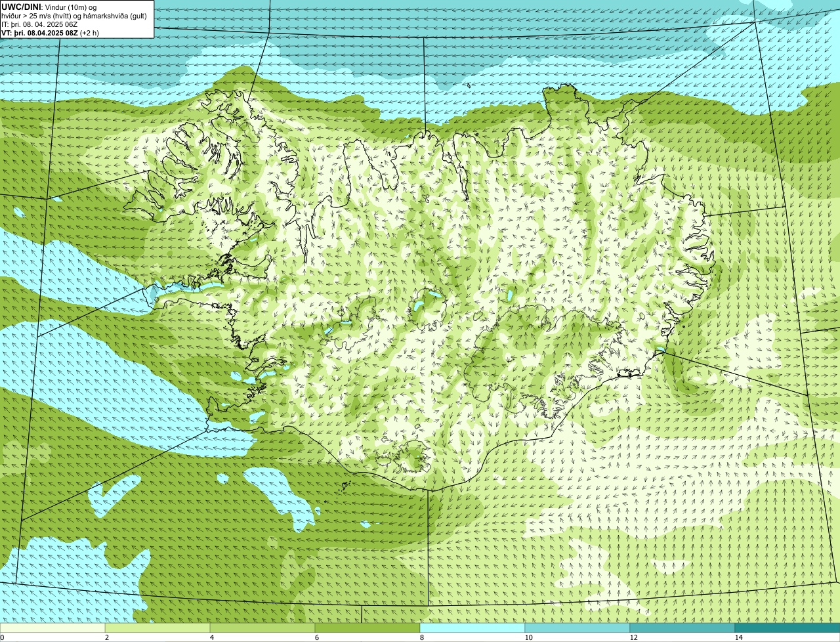
Task: Click the legend scale label "10"
Action: tap(528, 637)
